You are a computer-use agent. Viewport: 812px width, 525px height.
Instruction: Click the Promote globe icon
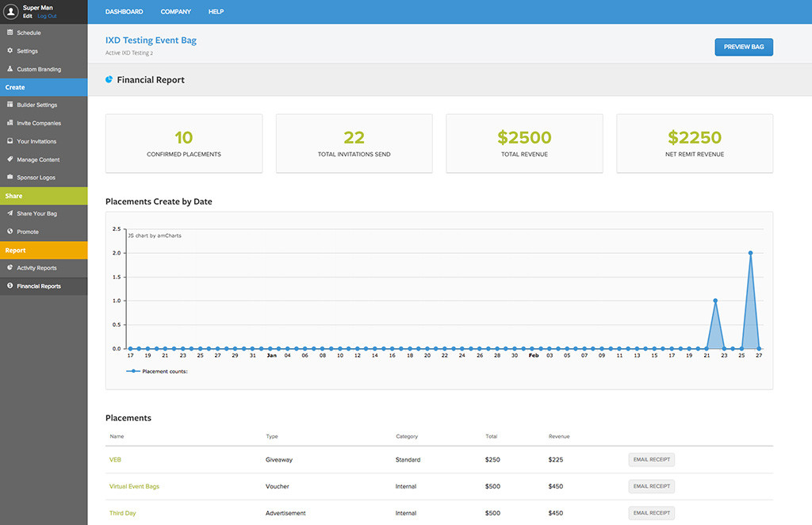10,232
